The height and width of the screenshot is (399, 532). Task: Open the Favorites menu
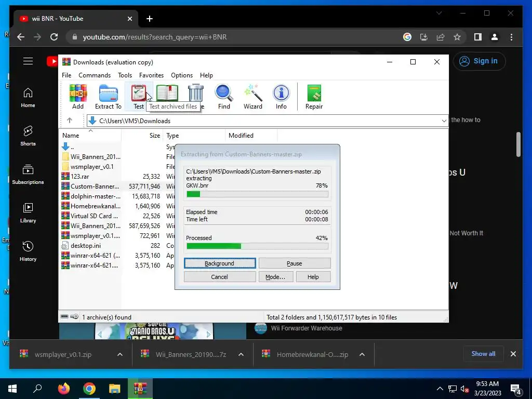151,75
